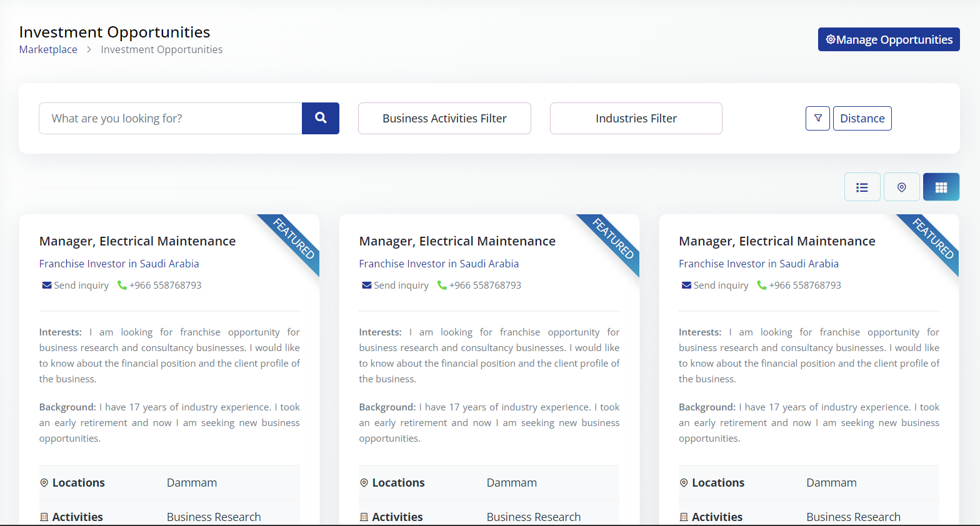Go to Marketplace breadcrumb link
This screenshot has height=526, width=980.
coord(48,49)
